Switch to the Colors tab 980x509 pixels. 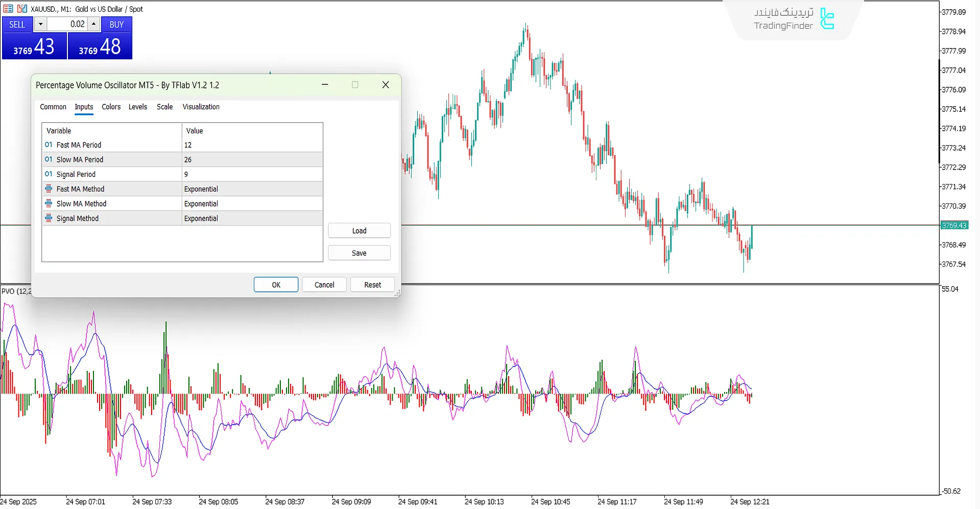(x=111, y=107)
